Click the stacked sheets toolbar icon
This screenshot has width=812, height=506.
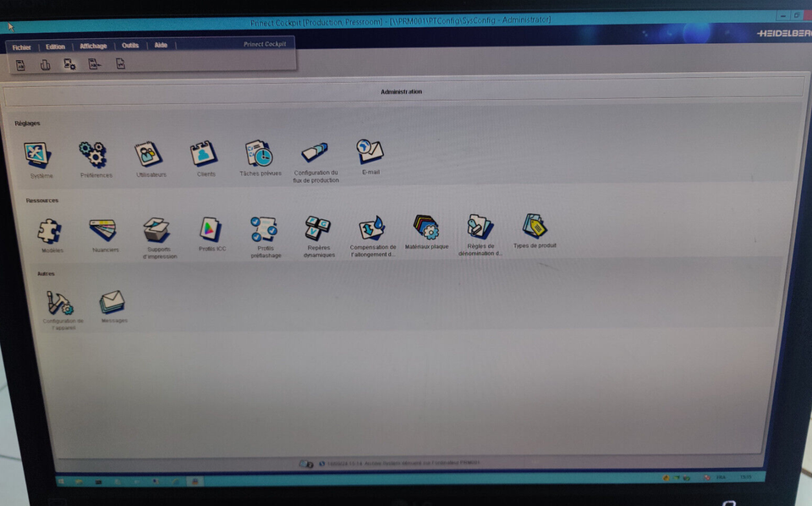[x=45, y=65]
